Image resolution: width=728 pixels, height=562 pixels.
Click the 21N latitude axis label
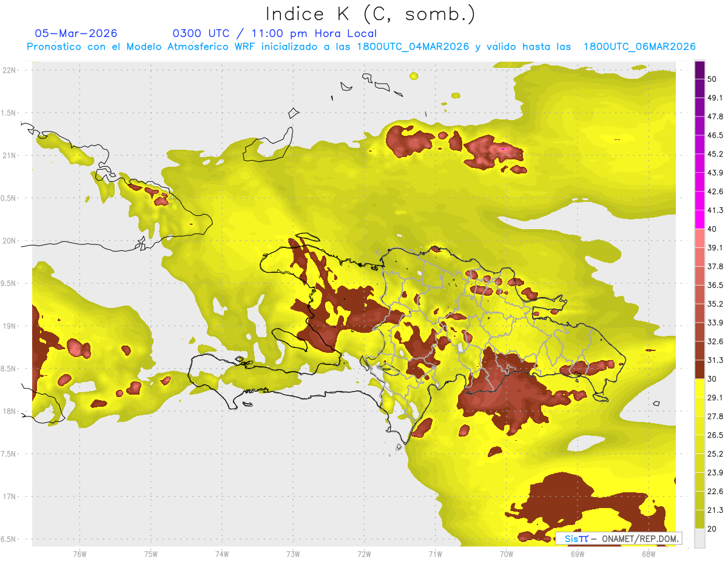pos(10,155)
